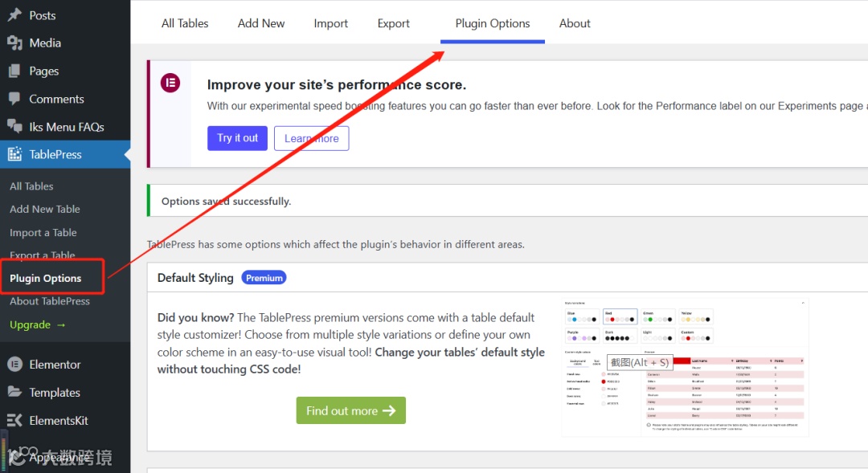Click the Dark style variation swatch
Viewport: 868px width, 473px height.
point(620,336)
